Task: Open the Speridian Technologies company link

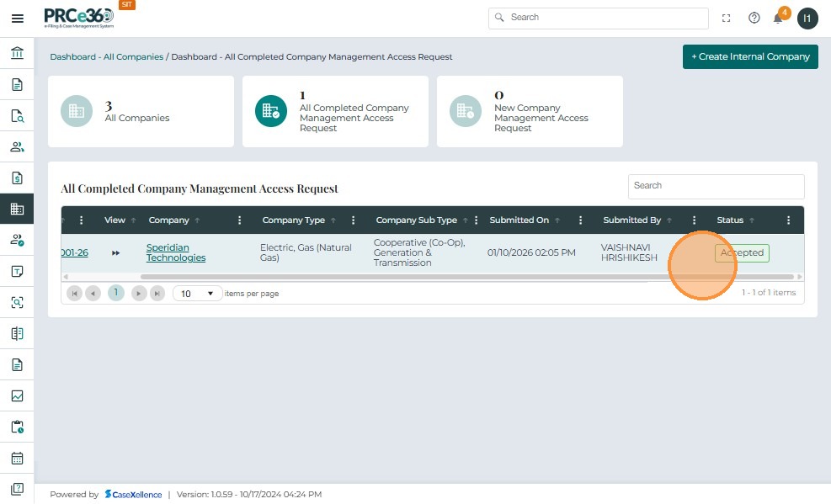Action: pos(175,252)
